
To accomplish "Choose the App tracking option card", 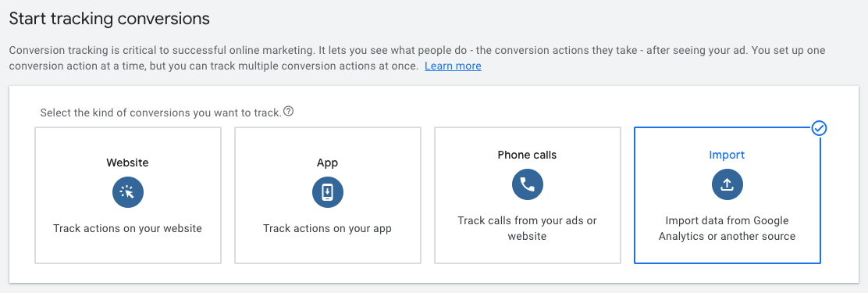I will coord(328,195).
